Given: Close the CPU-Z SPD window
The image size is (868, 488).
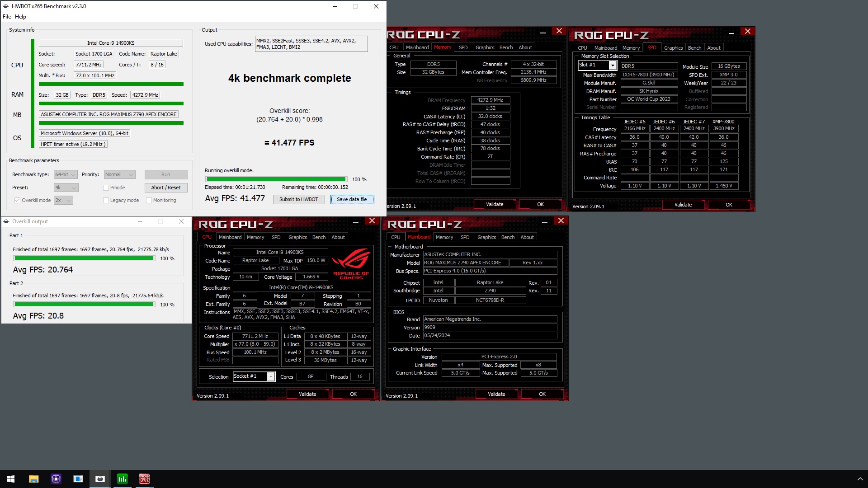Looking at the screenshot, I should 747,31.
